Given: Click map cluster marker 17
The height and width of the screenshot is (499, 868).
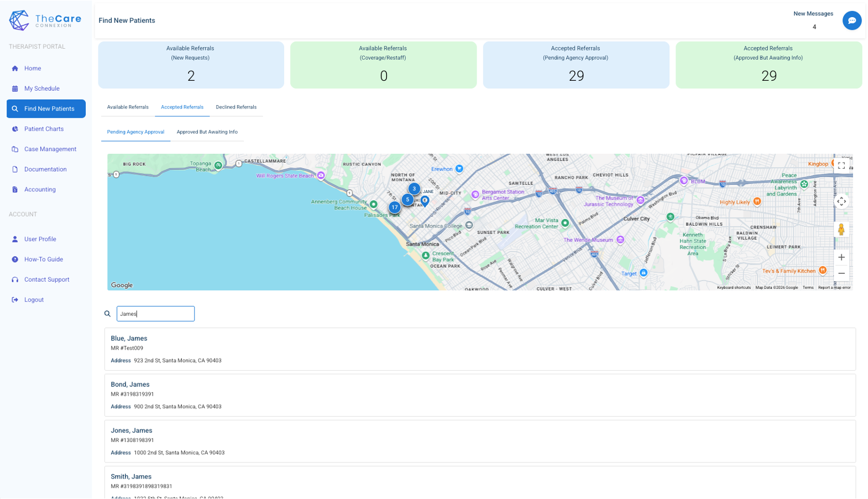Looking at the screenshot, I should click(x=394, y=207).
